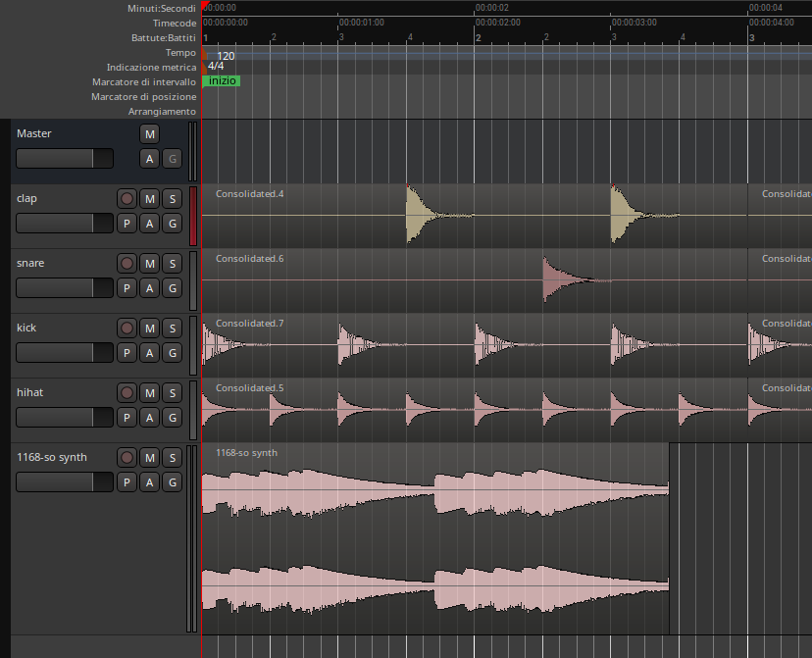Click the hihat track record button
The image size is (812, 658).
click(x=127, y=393)
